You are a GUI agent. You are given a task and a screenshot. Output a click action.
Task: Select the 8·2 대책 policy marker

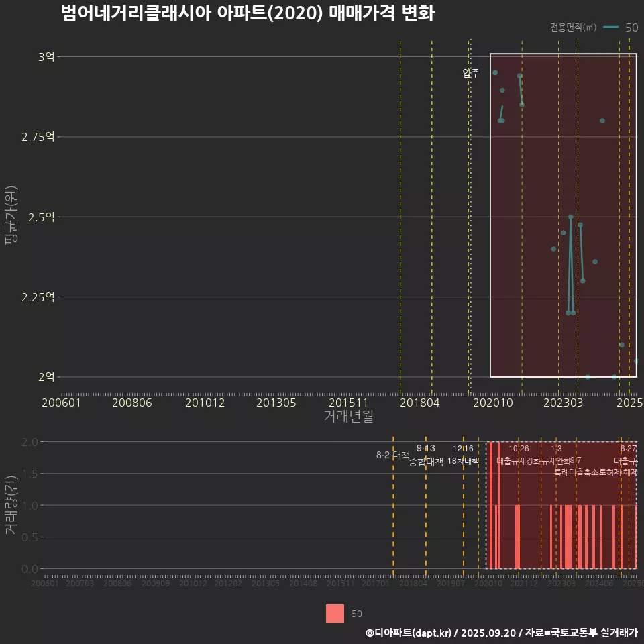coord(392,455)
